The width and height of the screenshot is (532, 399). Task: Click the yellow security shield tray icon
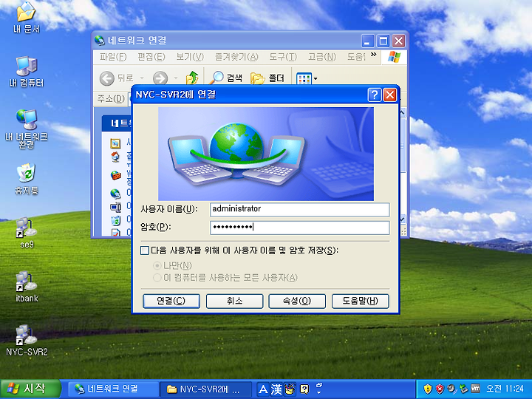pos(428,389)
